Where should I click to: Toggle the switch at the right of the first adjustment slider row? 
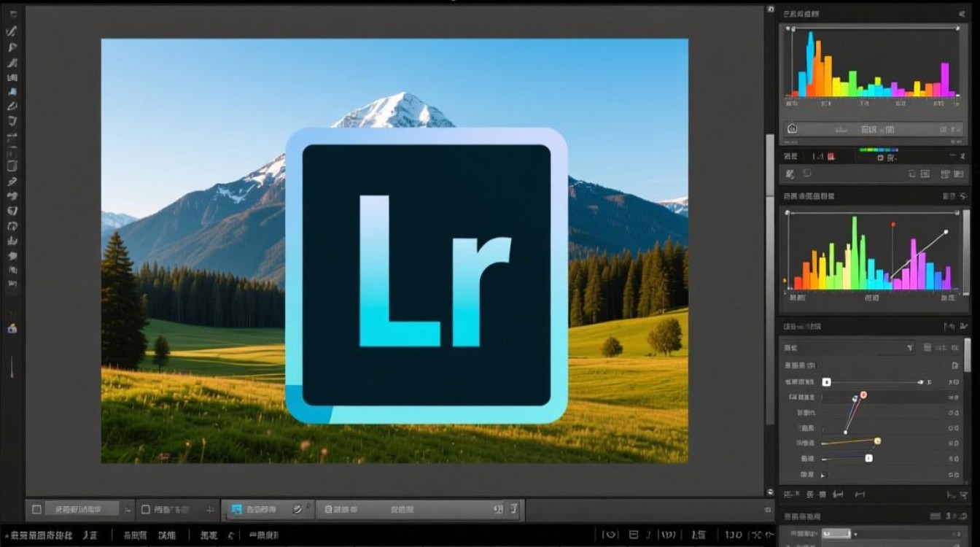tap(954, 381)
